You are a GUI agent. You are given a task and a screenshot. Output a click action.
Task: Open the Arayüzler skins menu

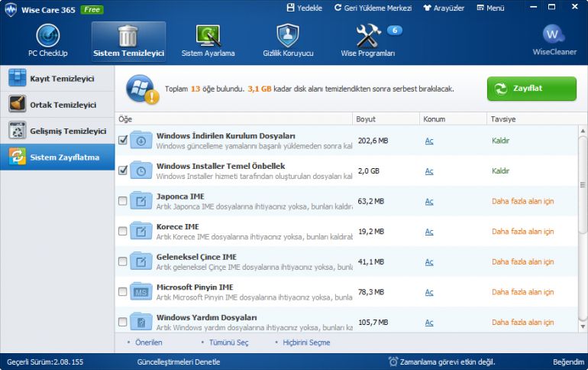pyautogui.click(x=444, y=8)
